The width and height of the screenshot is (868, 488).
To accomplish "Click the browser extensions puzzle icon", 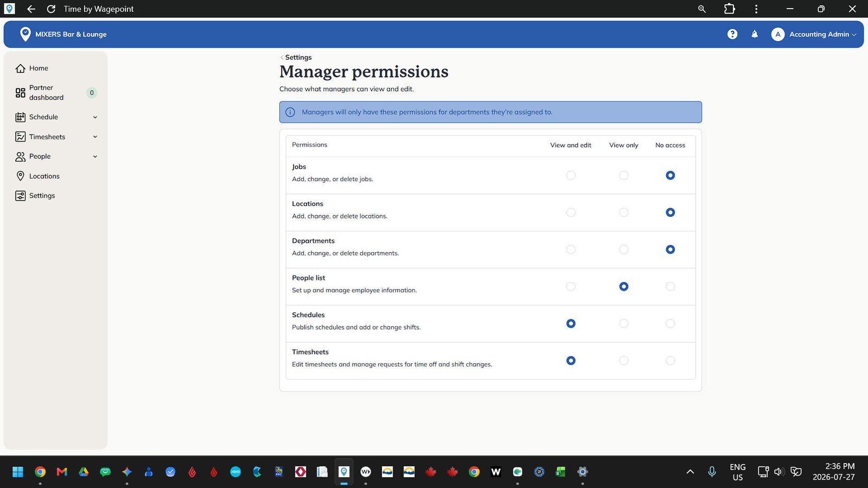I will [x=730, y=9].
